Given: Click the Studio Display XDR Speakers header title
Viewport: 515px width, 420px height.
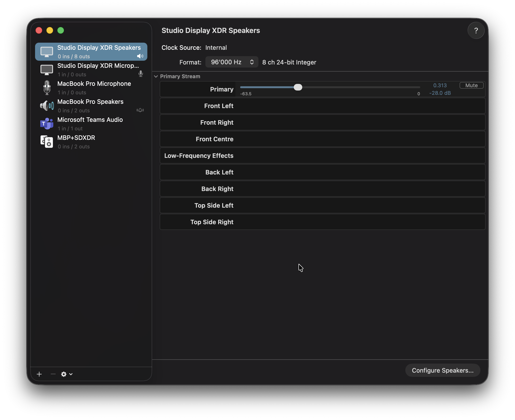Looking at the screenshot, I should coord(211,31).
